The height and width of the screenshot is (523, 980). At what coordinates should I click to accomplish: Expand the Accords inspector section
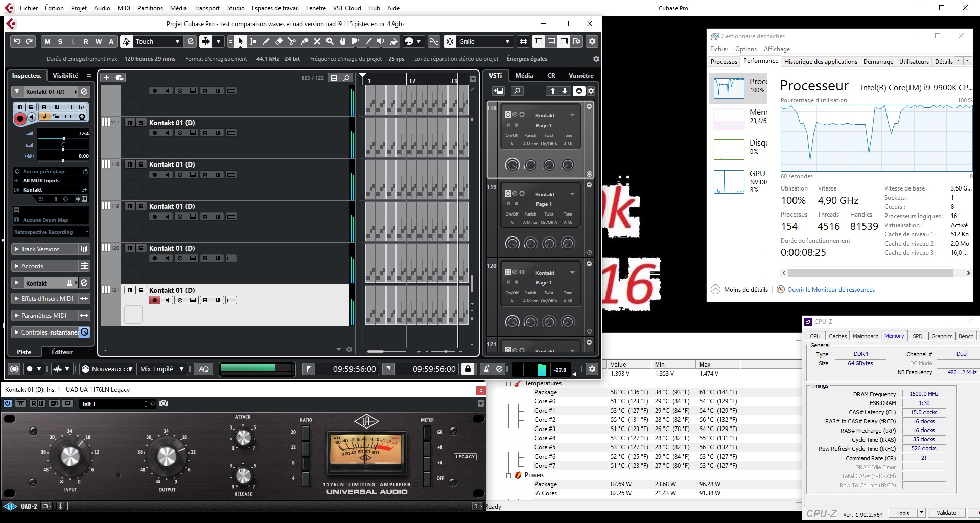tap(16, 266)
